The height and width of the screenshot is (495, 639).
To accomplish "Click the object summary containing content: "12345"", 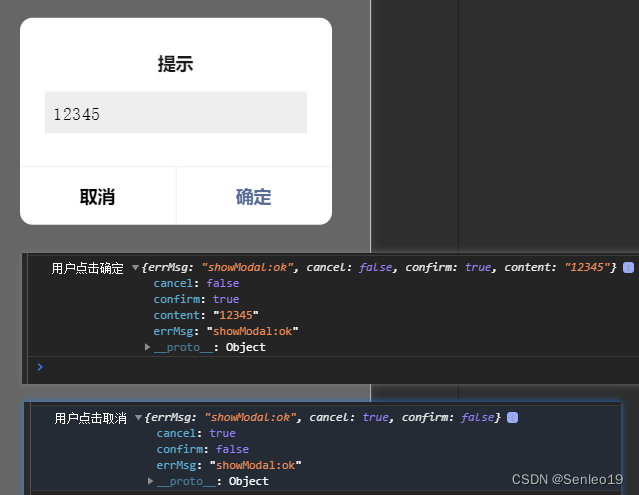I will [x=379, y=268].
